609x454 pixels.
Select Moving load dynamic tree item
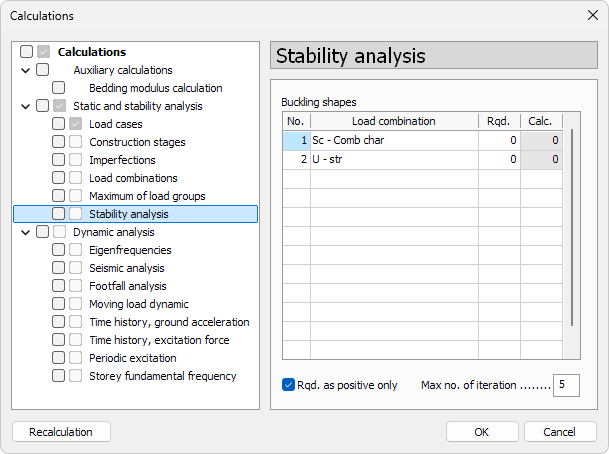[x=139, y=304]
